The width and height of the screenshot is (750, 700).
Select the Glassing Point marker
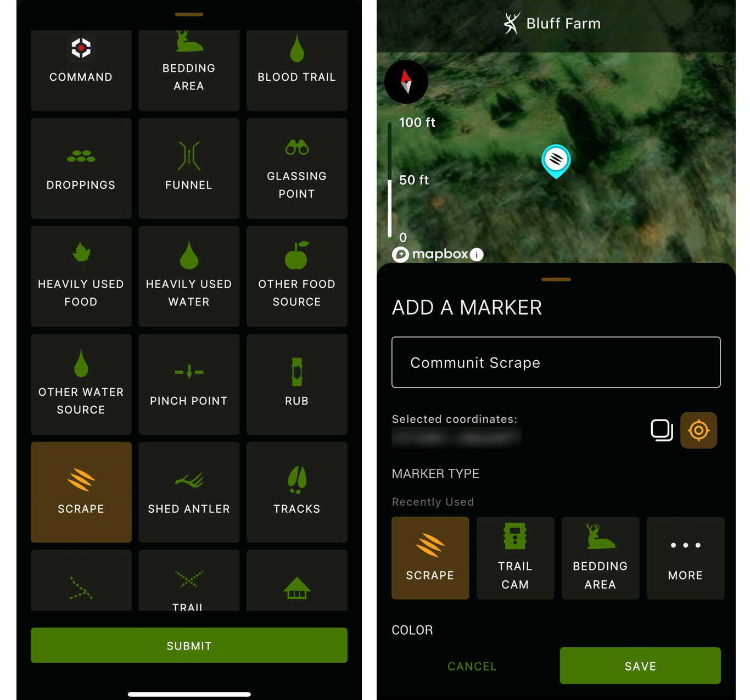297,169
